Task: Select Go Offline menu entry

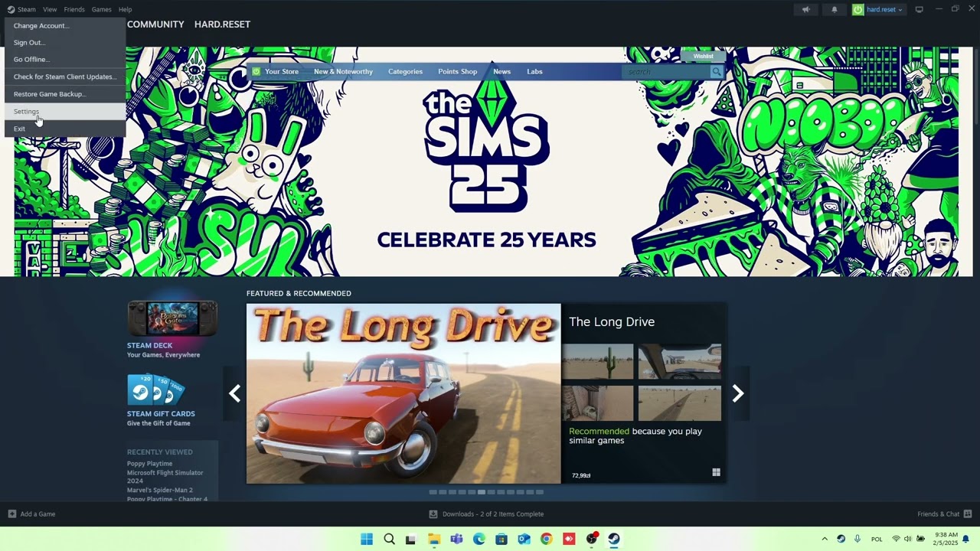Action: coord(65,59)
